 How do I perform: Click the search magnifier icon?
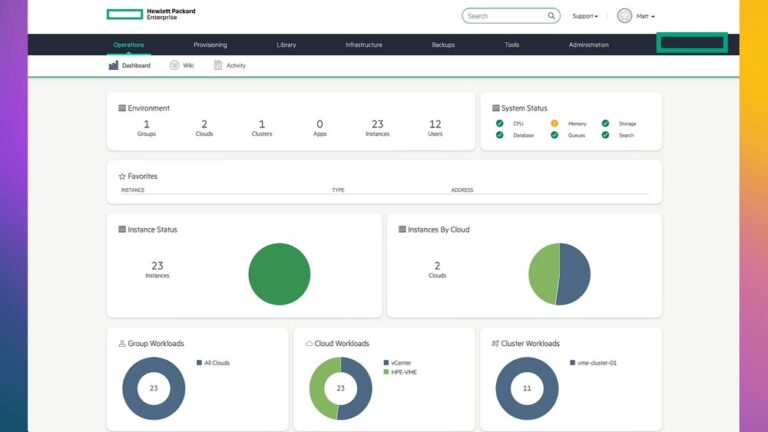coord(551,16)
